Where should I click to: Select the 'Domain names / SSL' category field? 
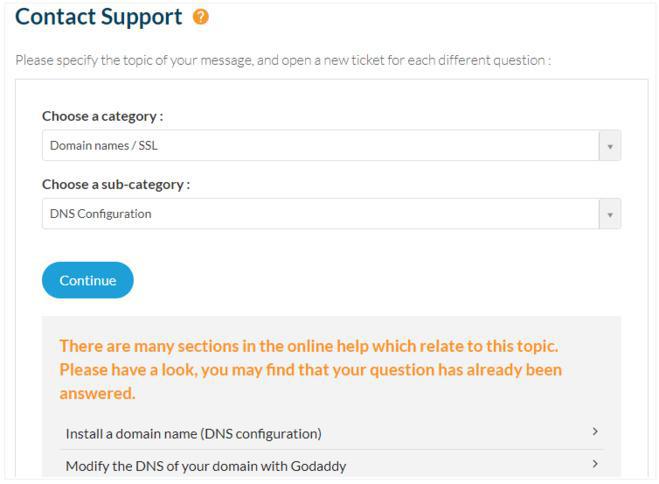click(320, 146)
